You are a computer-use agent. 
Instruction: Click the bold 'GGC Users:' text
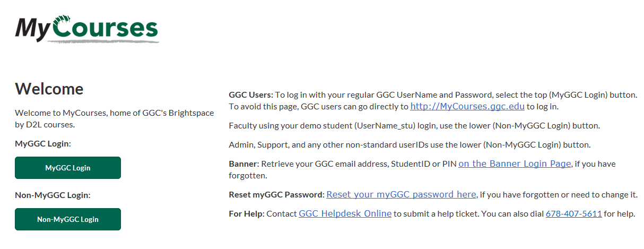[x=251, y=95]
